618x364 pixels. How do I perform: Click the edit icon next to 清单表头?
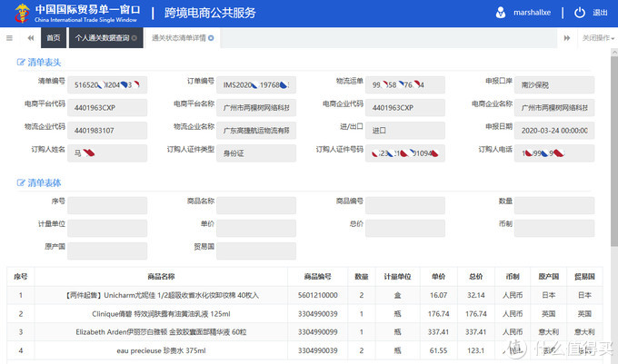coord(21,62)
